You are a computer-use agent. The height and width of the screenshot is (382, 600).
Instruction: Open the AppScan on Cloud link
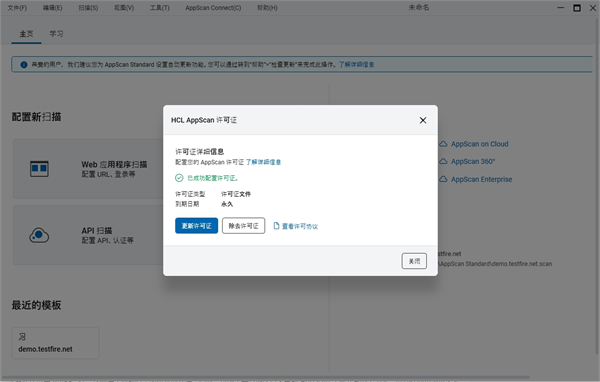pos(479,144)
